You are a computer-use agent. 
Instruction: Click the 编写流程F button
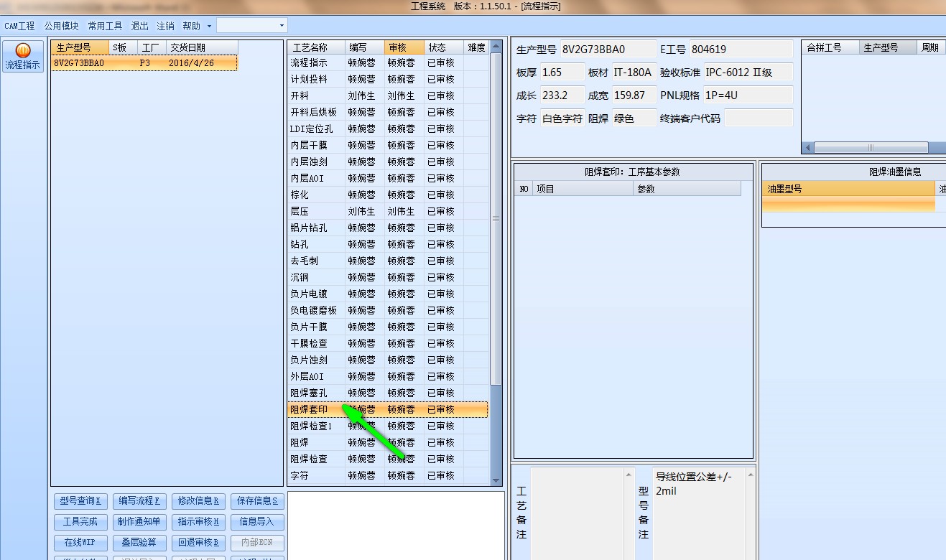[x=139, y=500]
